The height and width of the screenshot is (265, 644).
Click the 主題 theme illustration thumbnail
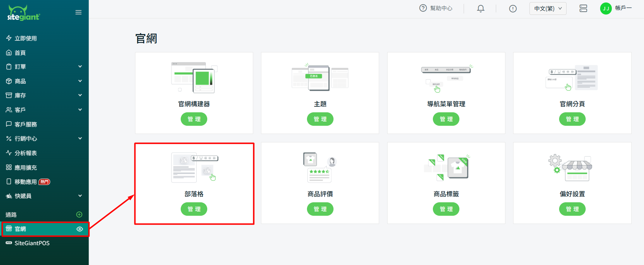320,78
